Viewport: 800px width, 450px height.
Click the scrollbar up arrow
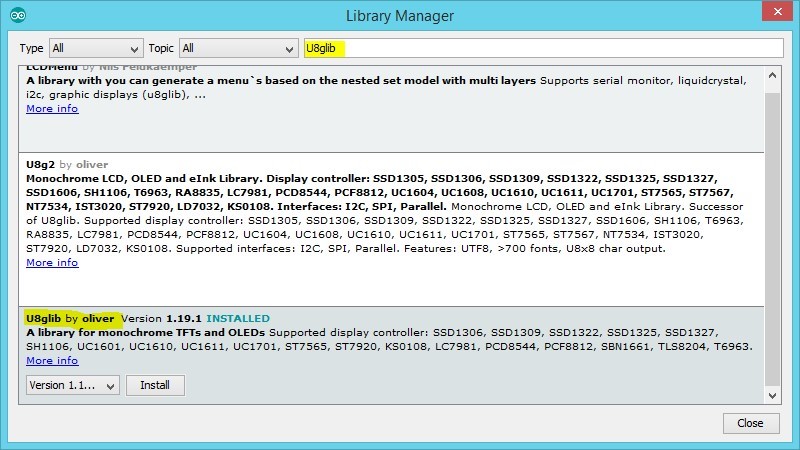772,76
